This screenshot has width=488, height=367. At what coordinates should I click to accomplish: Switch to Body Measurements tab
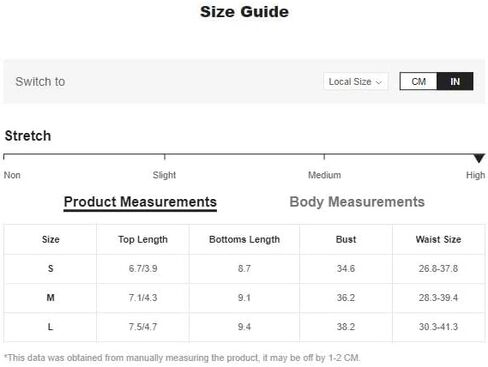tap(357, 202)
